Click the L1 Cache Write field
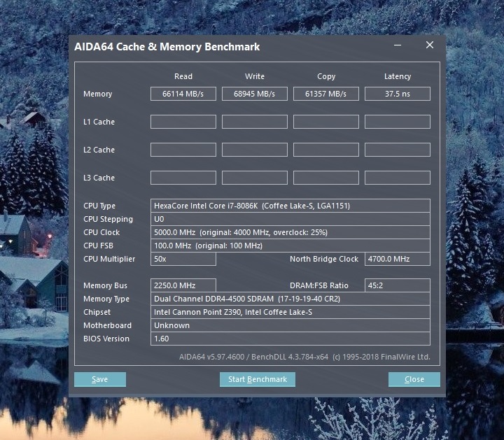Screen dimensions: 504x440 [255, 122]
